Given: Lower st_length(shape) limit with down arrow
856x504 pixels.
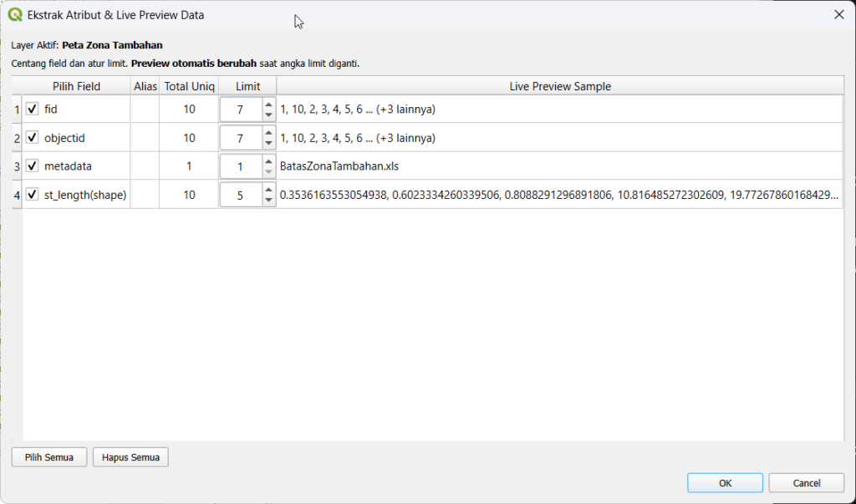Looking at the screenshot, I should pyautogui.click(x=268, y=200).
